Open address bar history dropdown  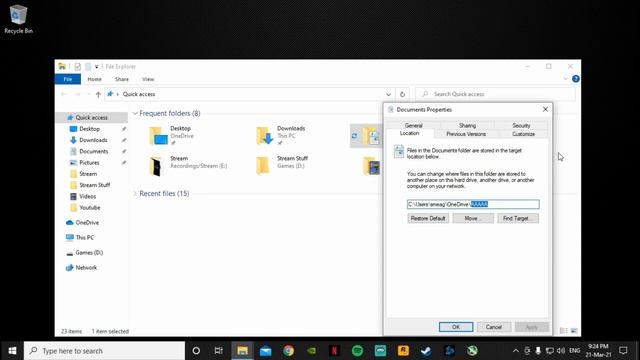pyautogui.click(x=389, y=94)
